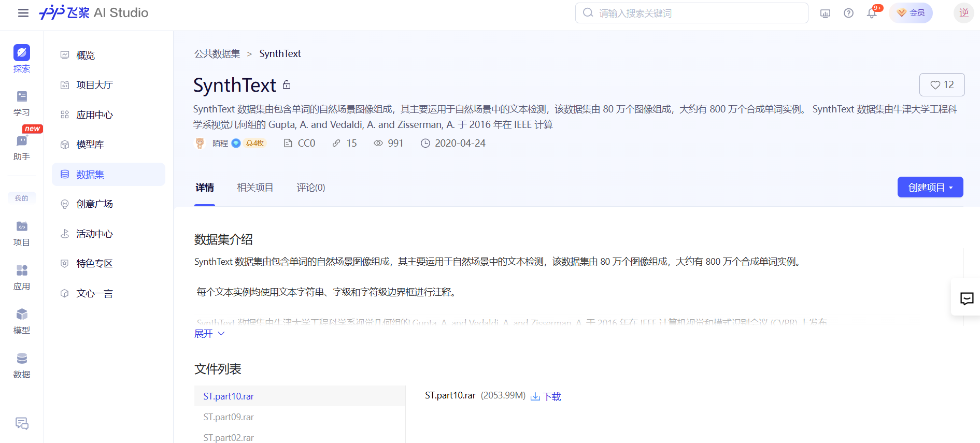Open the help question mark icon
Viewport: 980px width, 443px height.
pyautogui.click(x=848, y=13)
